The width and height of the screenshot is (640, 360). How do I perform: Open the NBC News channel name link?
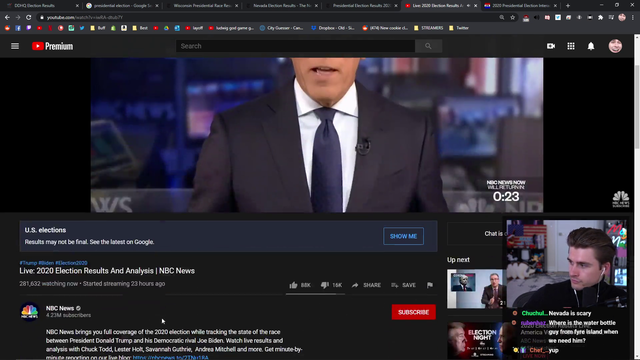pyautogui.click(x=60, y=308)
